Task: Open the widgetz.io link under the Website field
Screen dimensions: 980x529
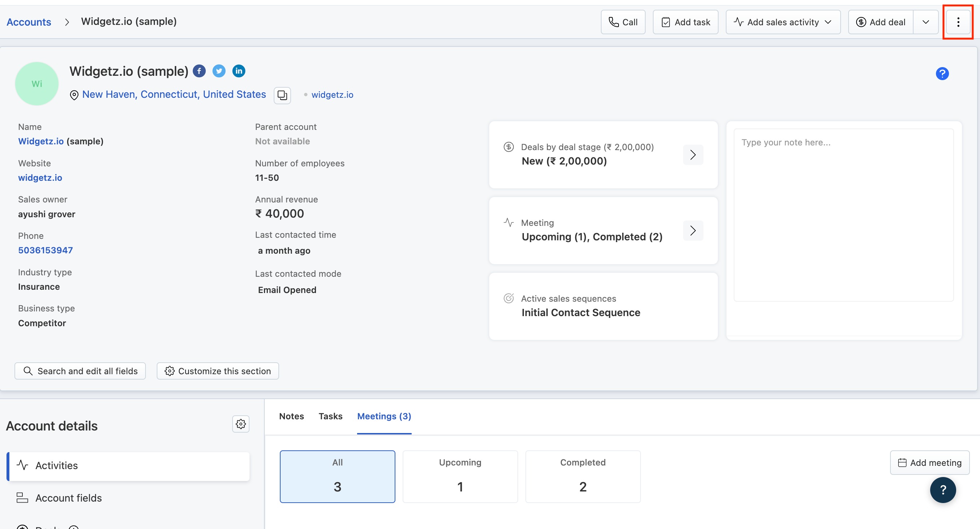Action: click(x=40, y=178)
